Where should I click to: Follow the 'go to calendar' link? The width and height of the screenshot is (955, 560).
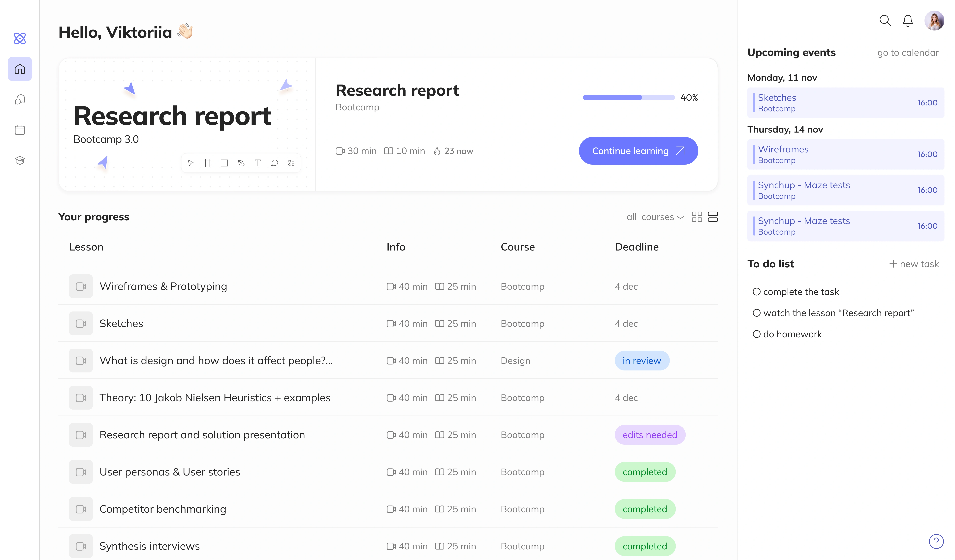click(908, 53)
